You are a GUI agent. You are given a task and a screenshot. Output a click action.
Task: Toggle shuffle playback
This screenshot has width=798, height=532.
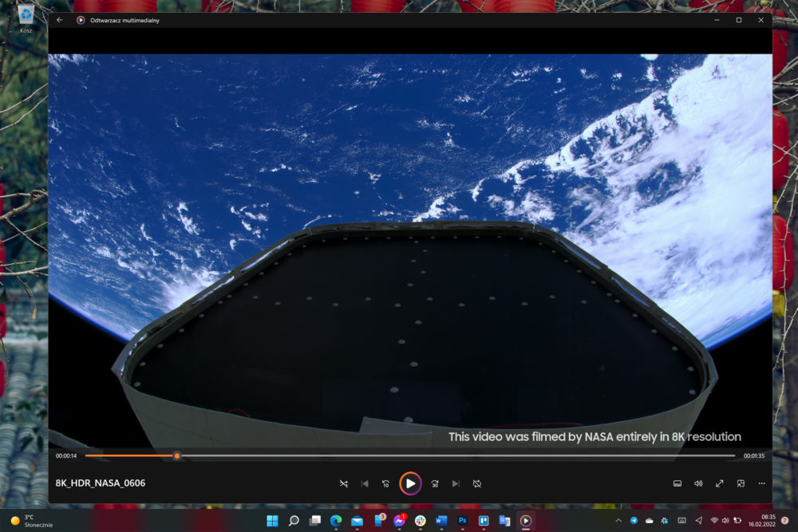click(x=343, y=483)
